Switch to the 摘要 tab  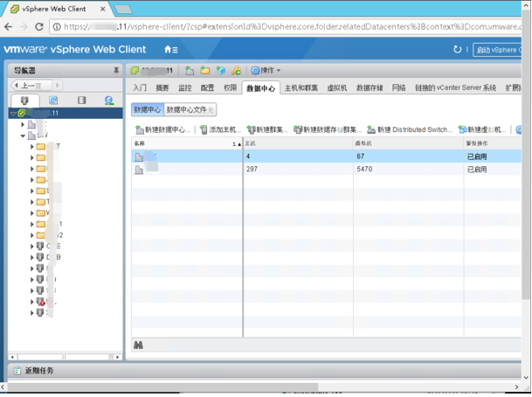point(162,88)
